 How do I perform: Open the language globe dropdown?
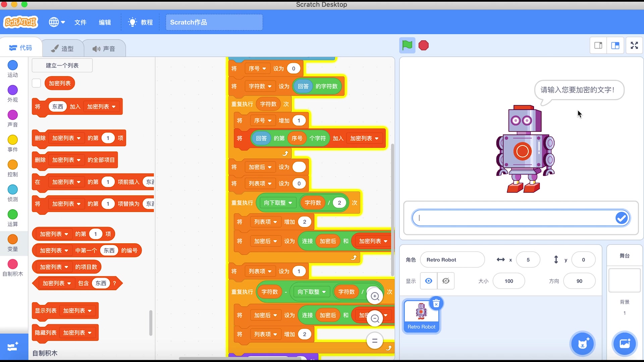click(x=56, y=22)
